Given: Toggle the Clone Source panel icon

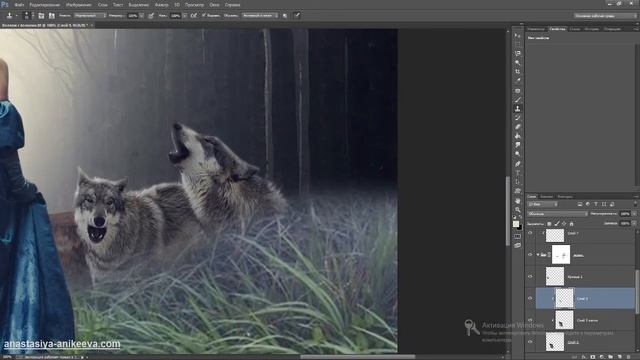Looking at the screenshot, I should pos(51,16).
